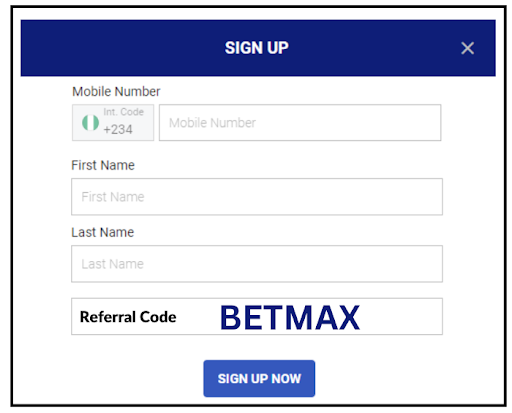
Task: Open the Int. Code country selector
Action: pyautogui.click(x=113, y=123)
